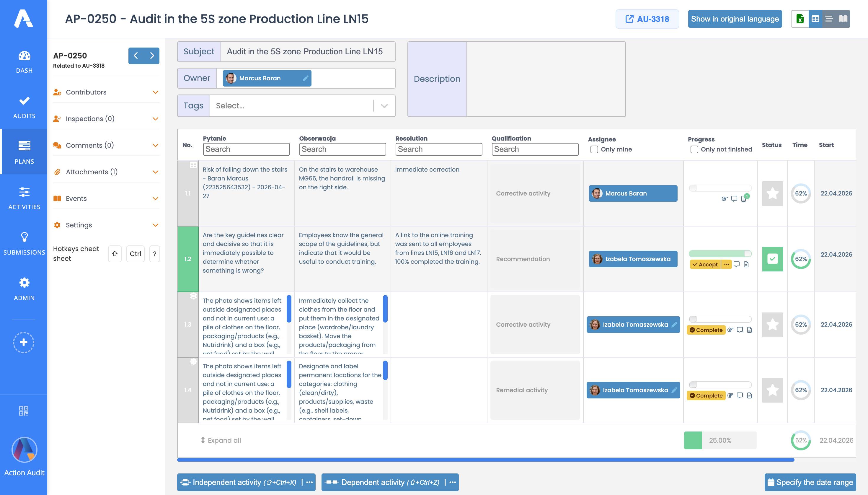Enable the Only mine checkbox
The image size is (868, 495).
coord(594,149)
